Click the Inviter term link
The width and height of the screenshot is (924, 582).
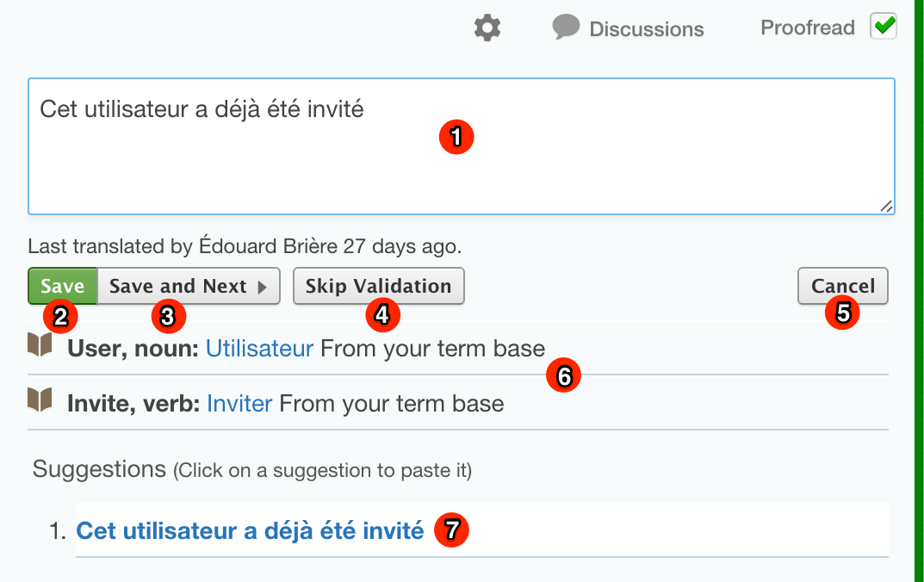point(239,403)
